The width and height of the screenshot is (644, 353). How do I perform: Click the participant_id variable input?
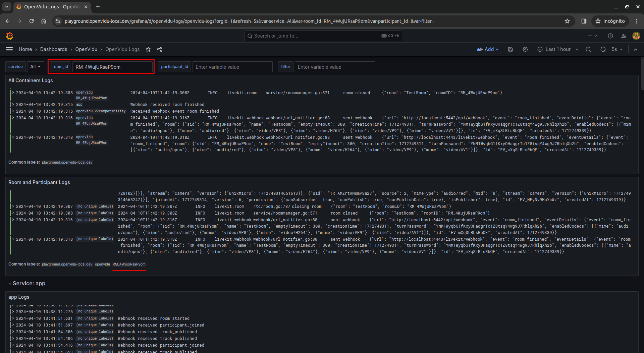point(232,67)
